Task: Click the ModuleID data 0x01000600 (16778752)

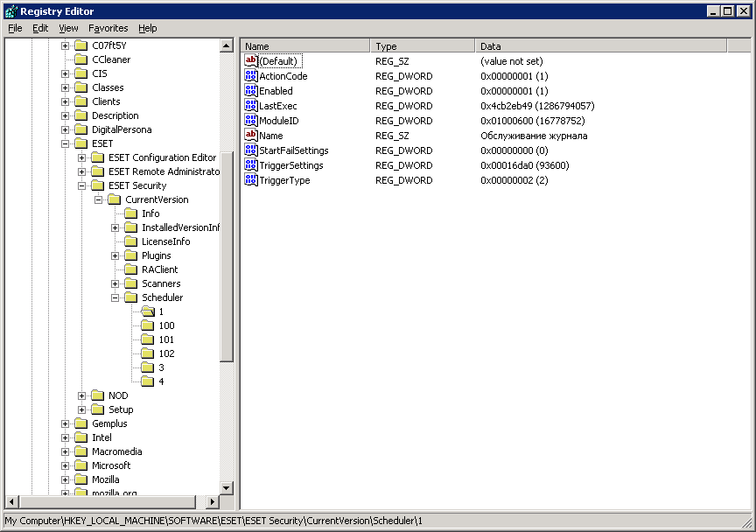Action: coord(532,121)
